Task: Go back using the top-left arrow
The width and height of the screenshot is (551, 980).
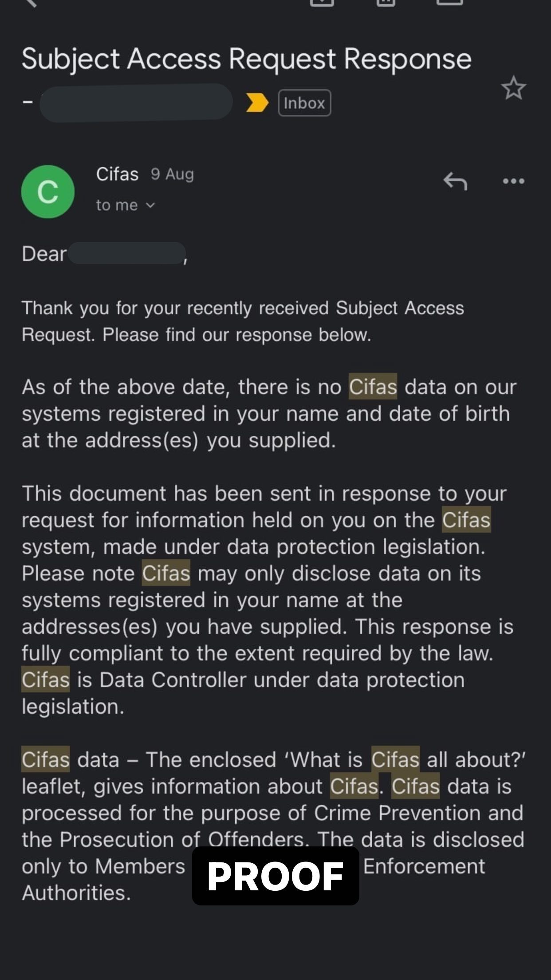Action: point(30,2)
